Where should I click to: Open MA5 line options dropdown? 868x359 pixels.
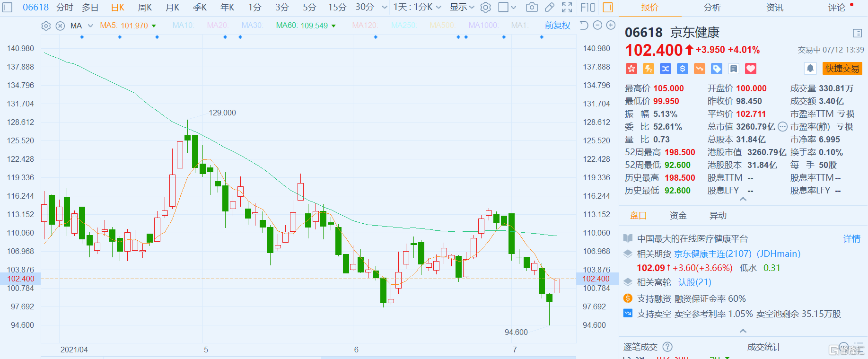[154, 26]
